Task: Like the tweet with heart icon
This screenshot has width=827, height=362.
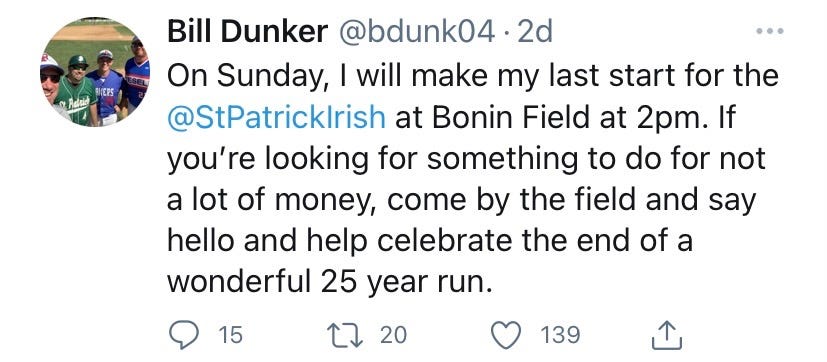Action: (x=506, y=335)
